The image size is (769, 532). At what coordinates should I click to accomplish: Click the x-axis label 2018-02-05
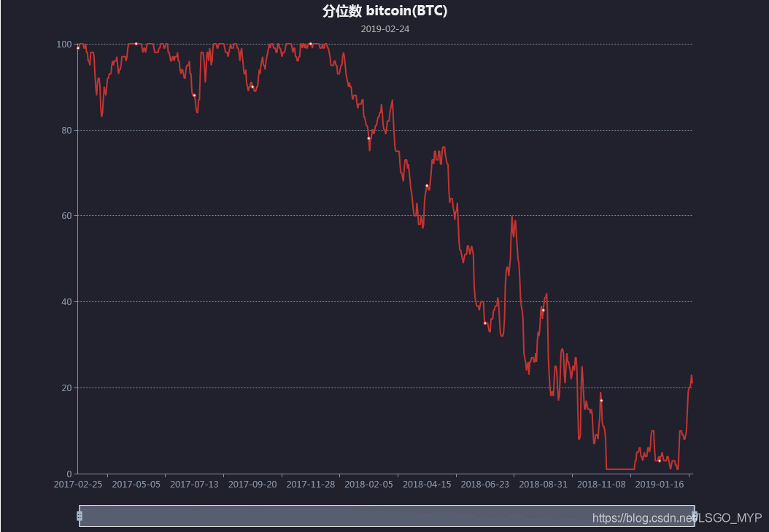(x=368, y=485)
